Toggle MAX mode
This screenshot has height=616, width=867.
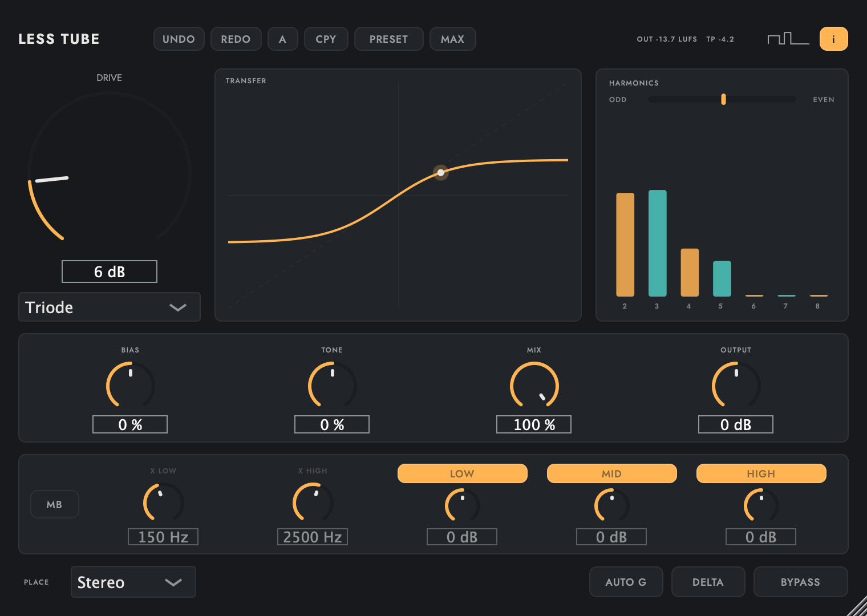452,39
